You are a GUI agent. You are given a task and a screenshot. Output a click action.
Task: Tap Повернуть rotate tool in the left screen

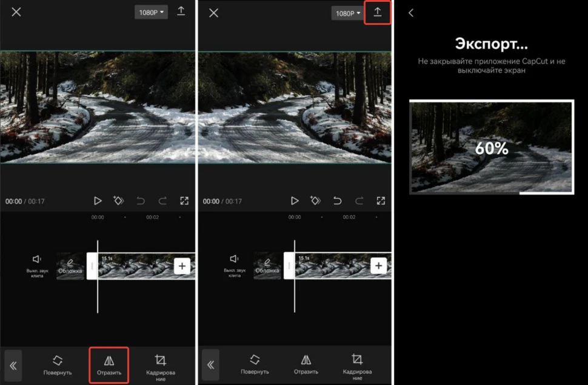pyautogui.click(x=58, y=365)
